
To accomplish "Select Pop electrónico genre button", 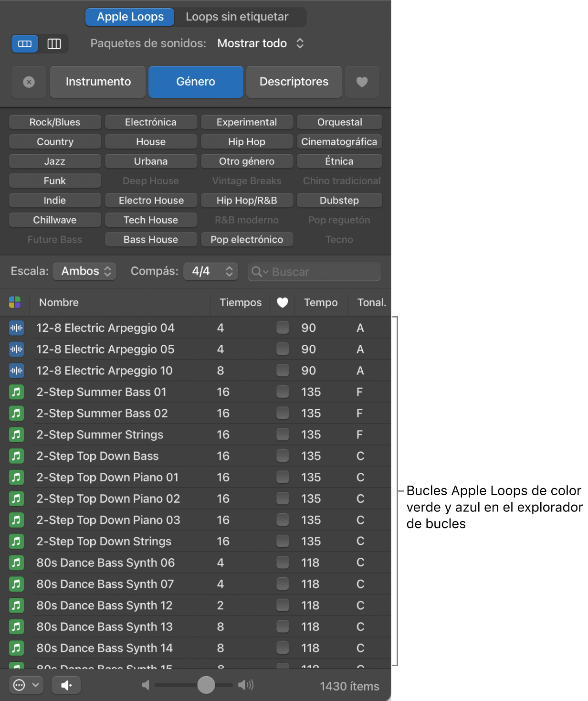I will (x=247, y=240).
